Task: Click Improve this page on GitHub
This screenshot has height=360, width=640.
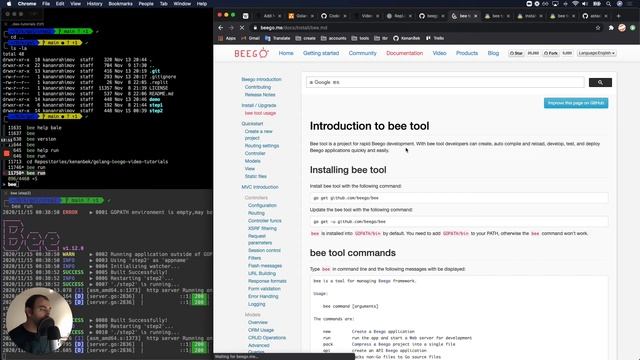Action: coord(576,103)
